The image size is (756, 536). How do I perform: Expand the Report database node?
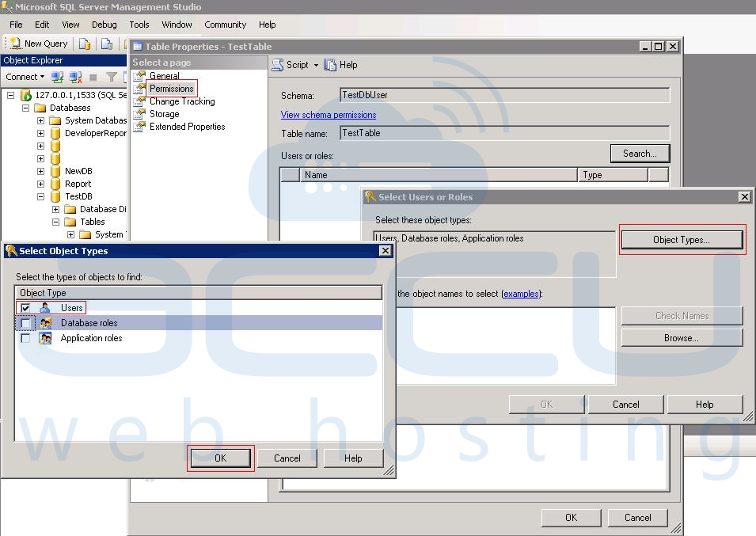pos(40,184)
